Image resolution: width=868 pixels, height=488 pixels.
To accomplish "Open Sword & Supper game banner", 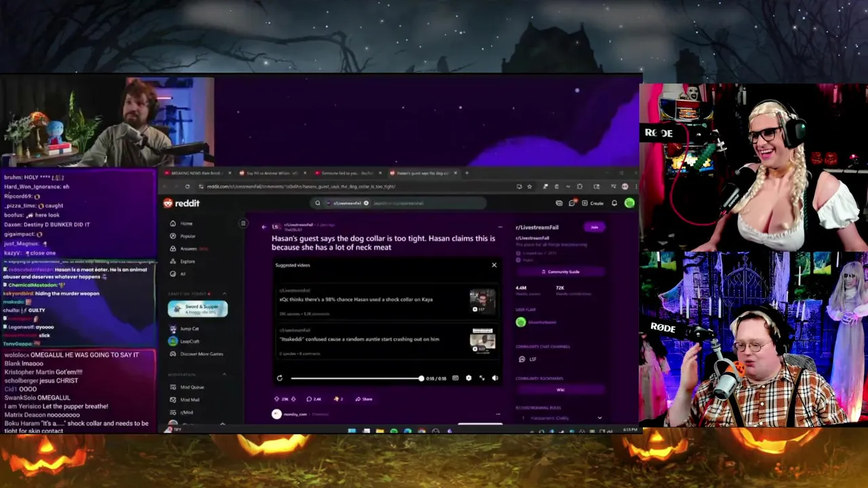I will [x=198, y=308].
